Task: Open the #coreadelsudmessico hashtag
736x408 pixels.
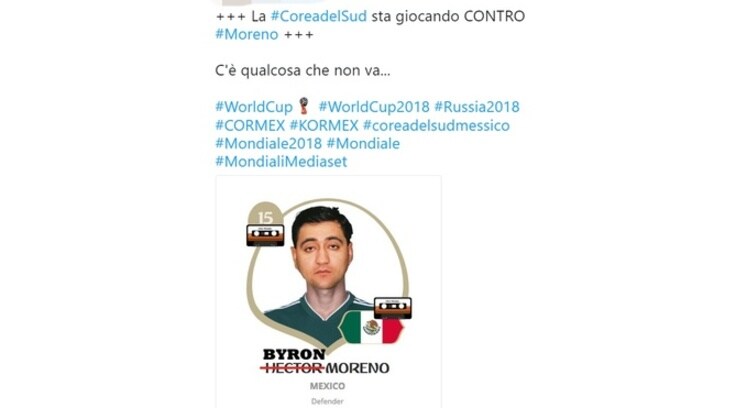Action: tap(436, 125)
